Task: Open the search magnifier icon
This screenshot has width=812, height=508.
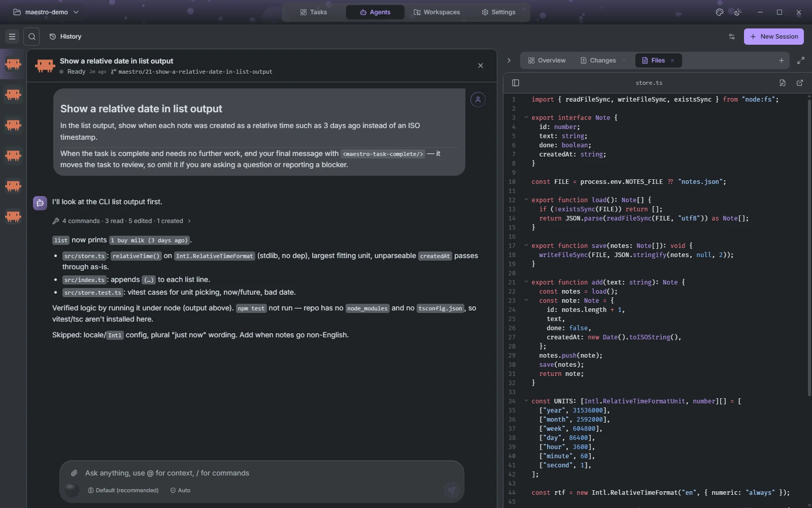Action: [31, 37]
